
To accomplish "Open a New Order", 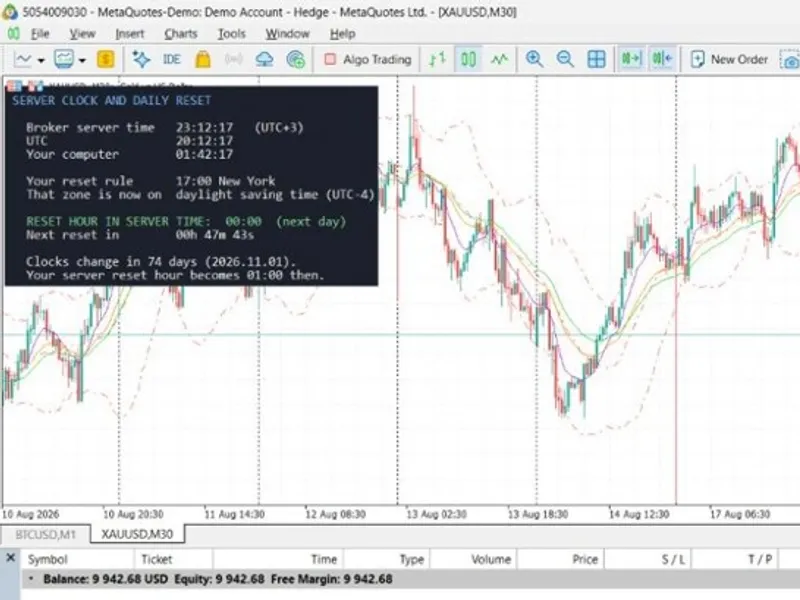I will coord(729,59).
